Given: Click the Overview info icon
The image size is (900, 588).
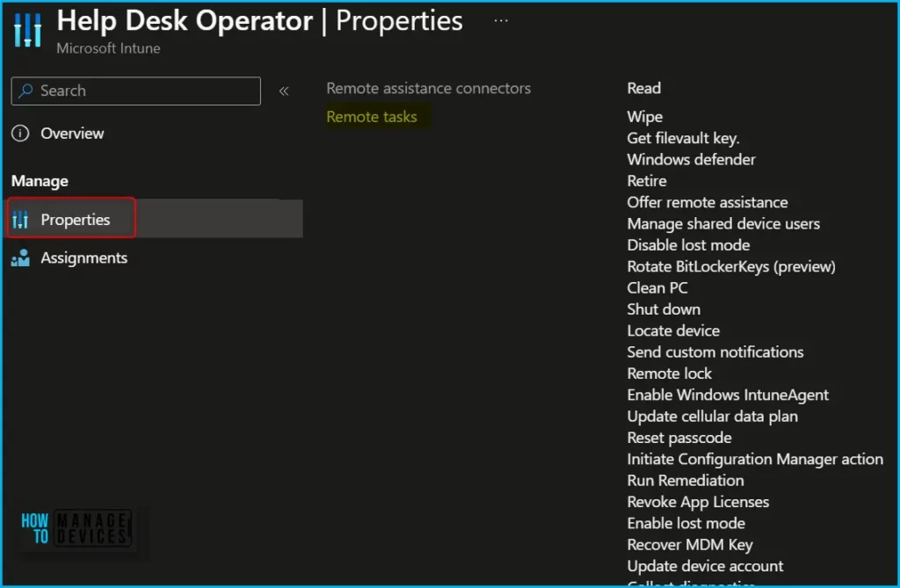Looking at the screenshot, I should 20,134.
